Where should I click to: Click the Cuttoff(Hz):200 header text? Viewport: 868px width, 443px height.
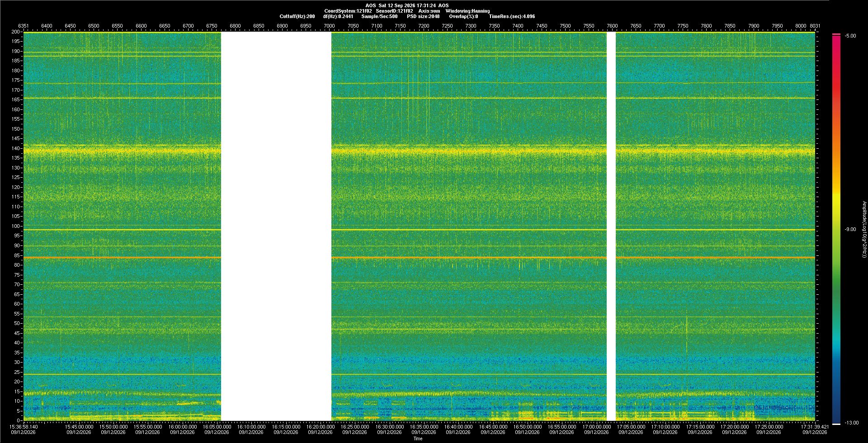(297, 16)
